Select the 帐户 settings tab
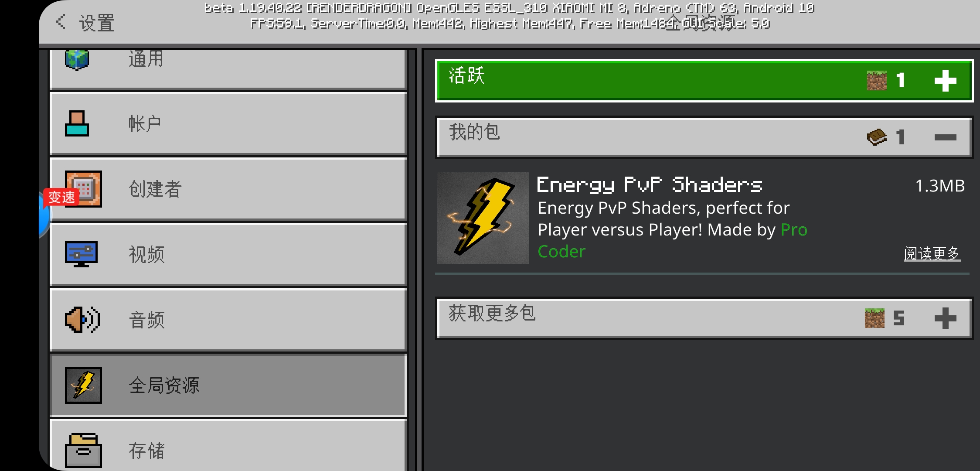The height and width of the screenshot is (471, 980). [x=228, y=124]
